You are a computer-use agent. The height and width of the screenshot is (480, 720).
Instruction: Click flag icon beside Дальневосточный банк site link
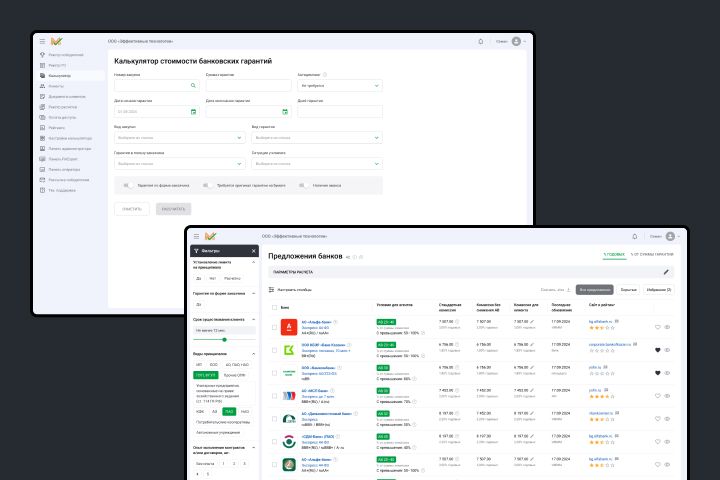[617, 413]
